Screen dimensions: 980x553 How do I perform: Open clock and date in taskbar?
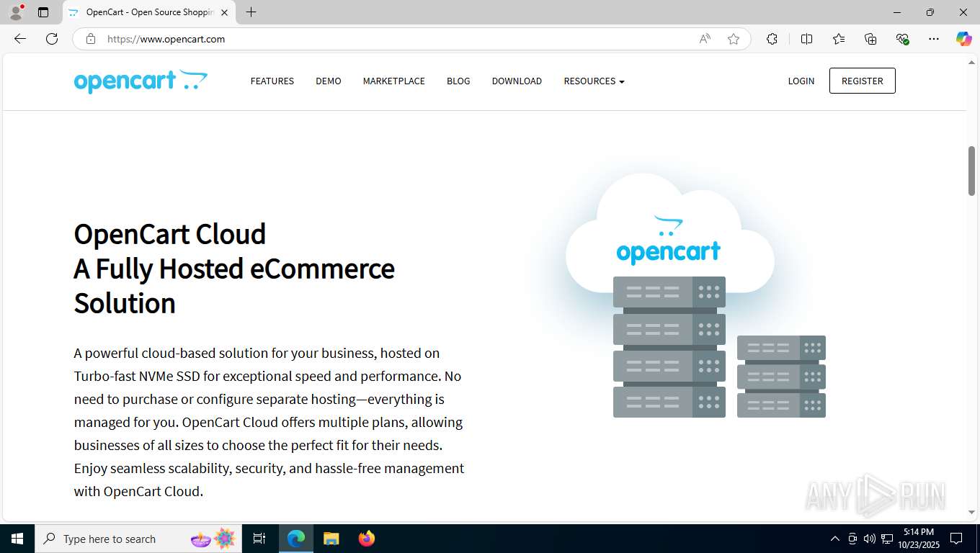(x=919, y=539)
